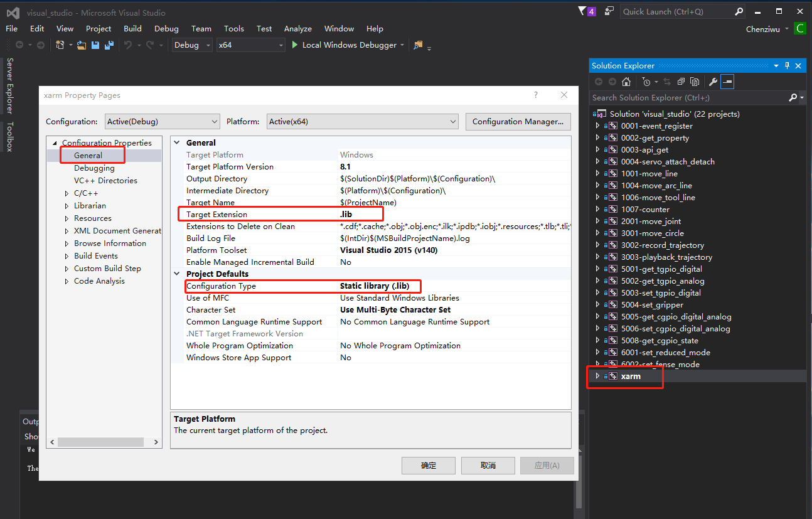Click the Open File folder icon
The width and height of the screenshot is (812, 519).
(x=82, y=45)
